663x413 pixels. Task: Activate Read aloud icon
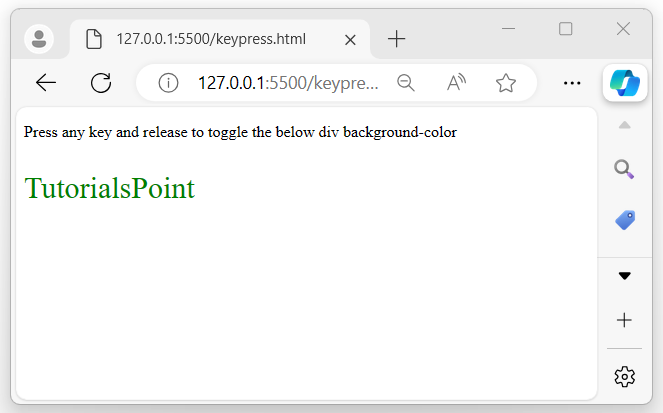pyautogui.click(x=456, y=82)
